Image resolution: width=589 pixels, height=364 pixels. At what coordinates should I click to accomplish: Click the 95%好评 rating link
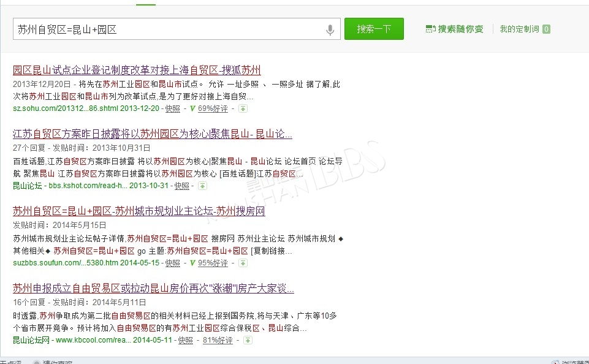pos(213,263)
